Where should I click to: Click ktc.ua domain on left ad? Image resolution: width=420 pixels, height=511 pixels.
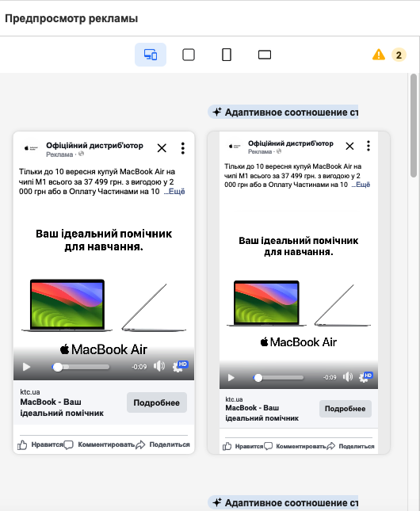(x=30, y=391)
